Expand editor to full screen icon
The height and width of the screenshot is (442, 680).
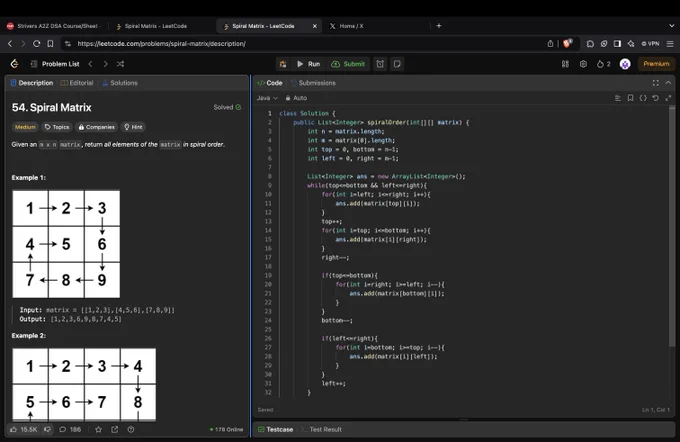click(x=668, y=98)
